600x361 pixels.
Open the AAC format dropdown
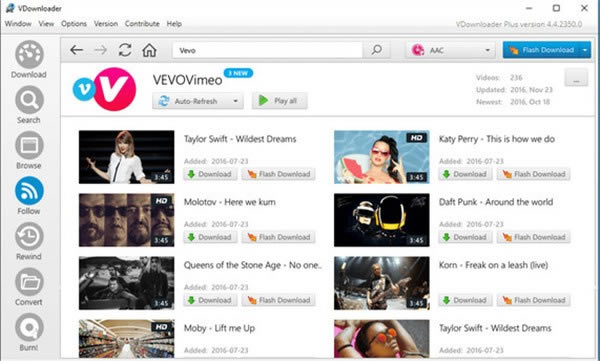450,50
